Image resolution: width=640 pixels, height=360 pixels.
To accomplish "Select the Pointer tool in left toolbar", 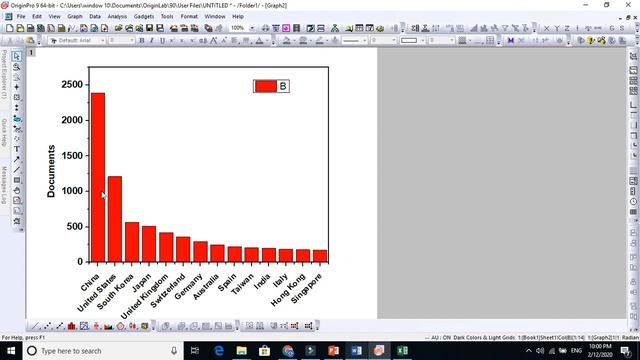I will (x=17, y=56).
